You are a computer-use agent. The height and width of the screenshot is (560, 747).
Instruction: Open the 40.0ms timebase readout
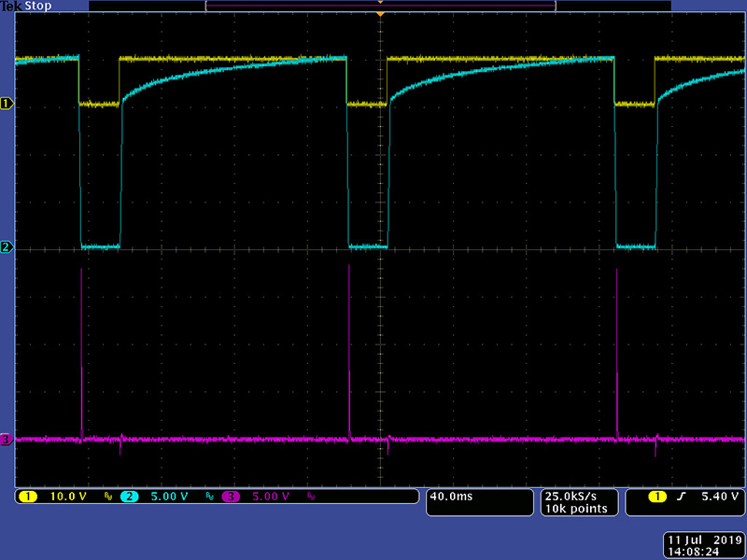pos(453,497)
